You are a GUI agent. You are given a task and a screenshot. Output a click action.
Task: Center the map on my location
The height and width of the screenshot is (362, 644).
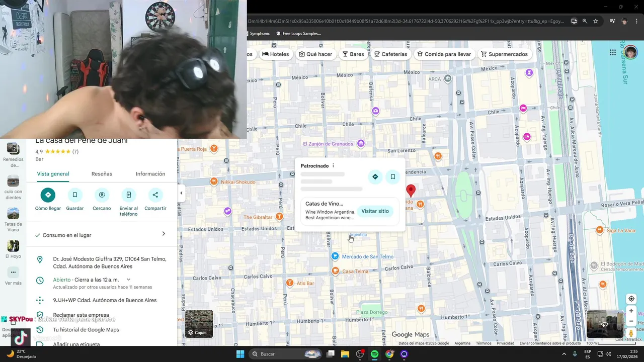tap(631, 299)
